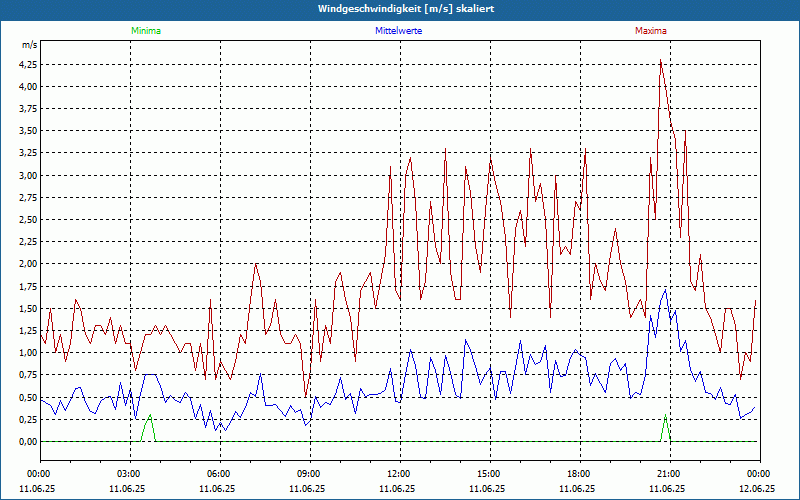Image resolution: width=800 pixels, height=500 pixels.
Task: Click the green minima spike after 03:00
Action: pyautogui.click(x=149, y=415)
